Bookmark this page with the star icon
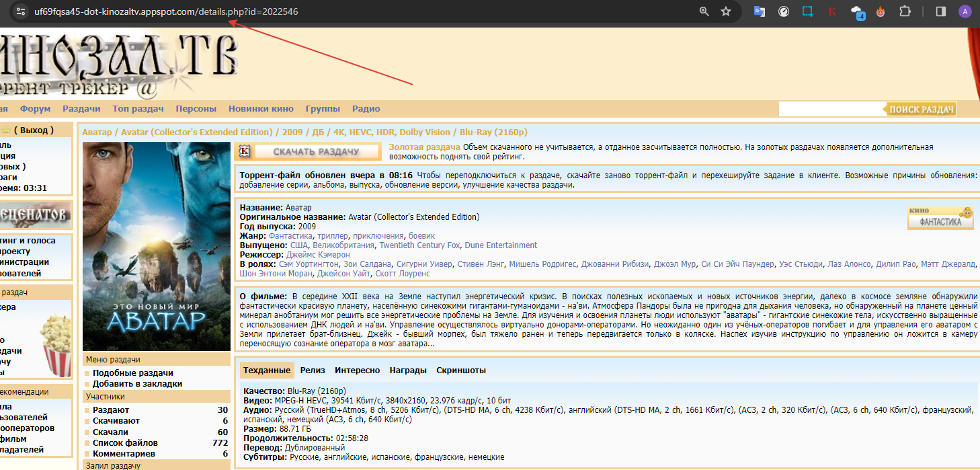 tap(725, 11)
